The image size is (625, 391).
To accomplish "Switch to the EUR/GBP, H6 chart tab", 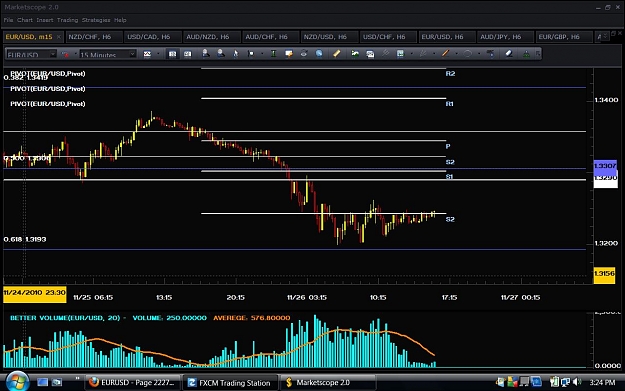I will pyautogui.click(x=563, y=37).
